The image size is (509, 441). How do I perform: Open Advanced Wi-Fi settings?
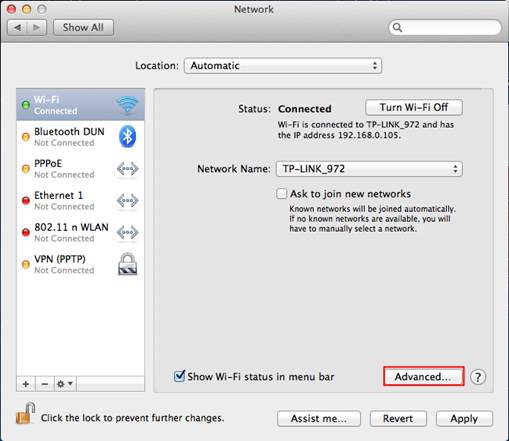pos(423,377)
